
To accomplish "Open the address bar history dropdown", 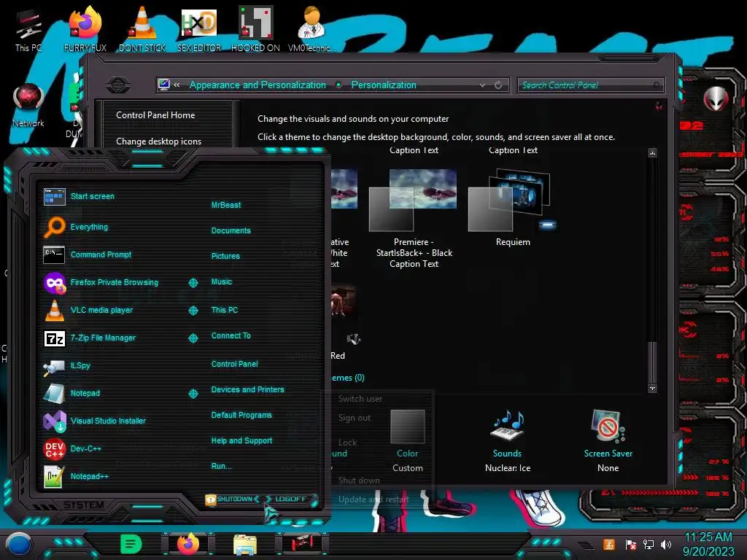I will click(483, 85).
